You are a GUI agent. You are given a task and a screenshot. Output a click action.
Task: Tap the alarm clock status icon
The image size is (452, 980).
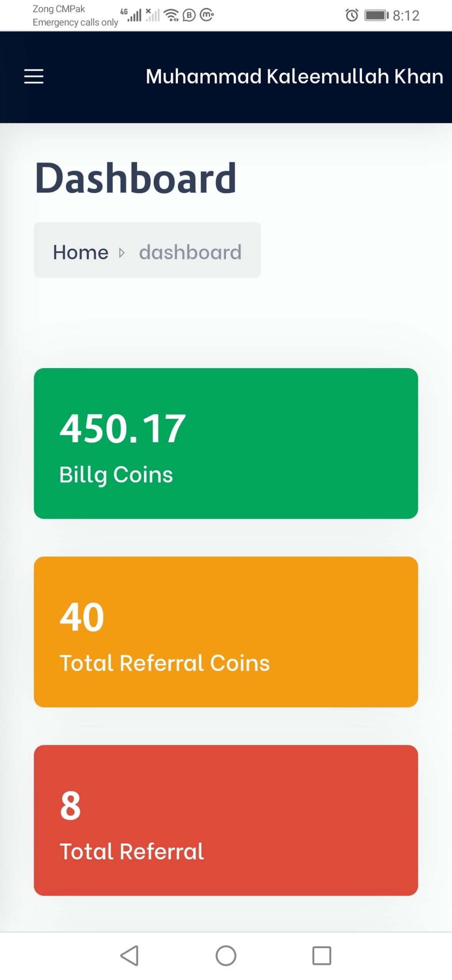point(352,15)
